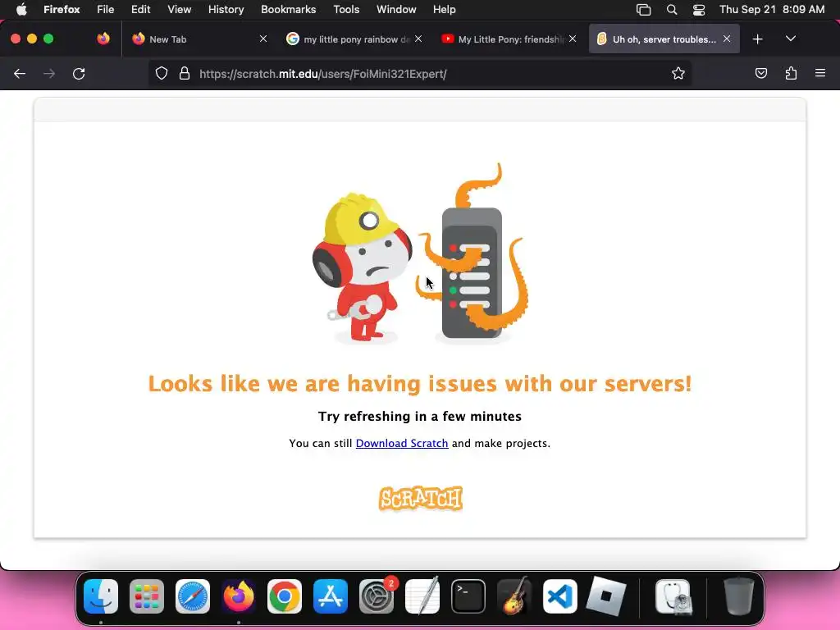The width and height of the screenshot is (840, 630).
Task: Reload the current page
Action: click(x=79, y=73)
